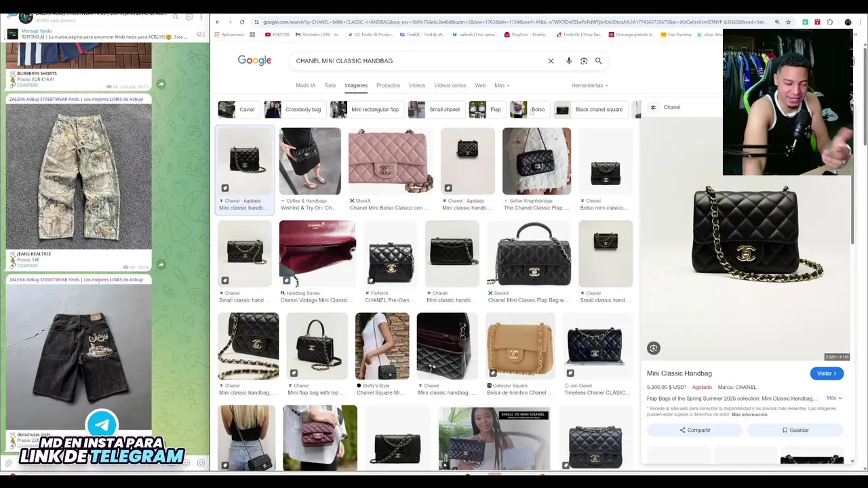Open the Herramientas tools dropdown

click(589, 85)
